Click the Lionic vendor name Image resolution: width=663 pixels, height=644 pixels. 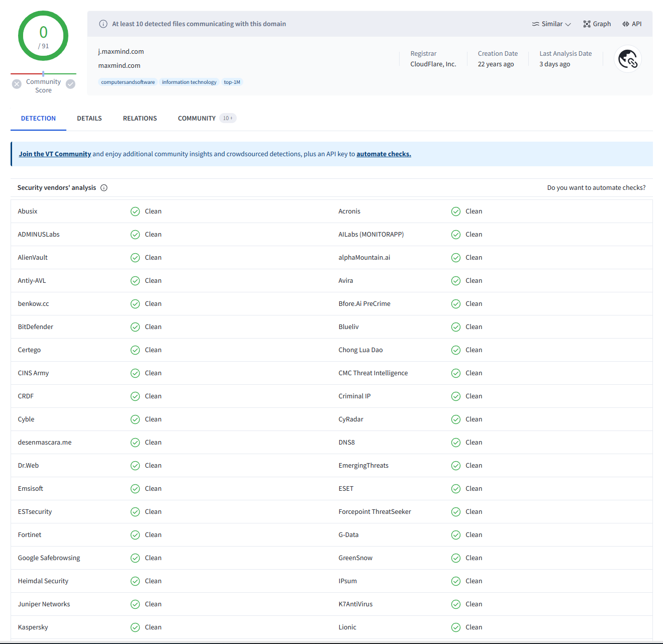tap(347, 627)
